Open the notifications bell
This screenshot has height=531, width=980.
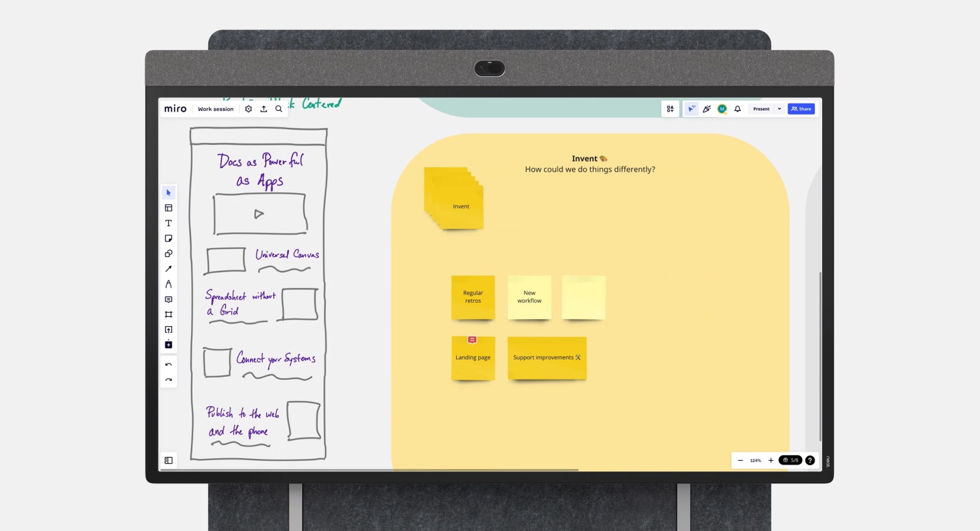click(x=738, y=109)
